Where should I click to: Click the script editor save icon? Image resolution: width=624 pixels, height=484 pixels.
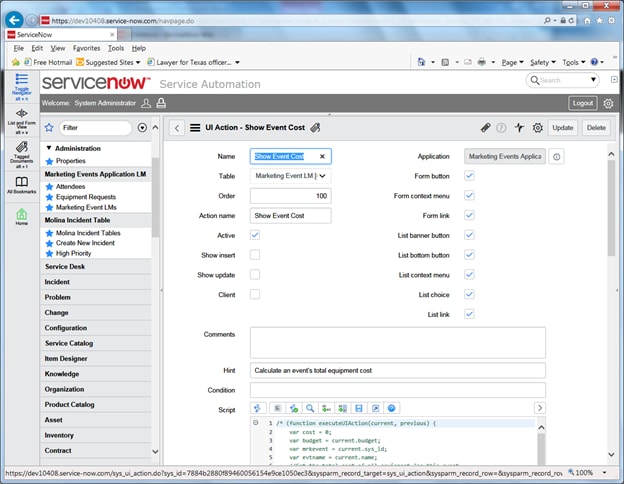(358, 408)
